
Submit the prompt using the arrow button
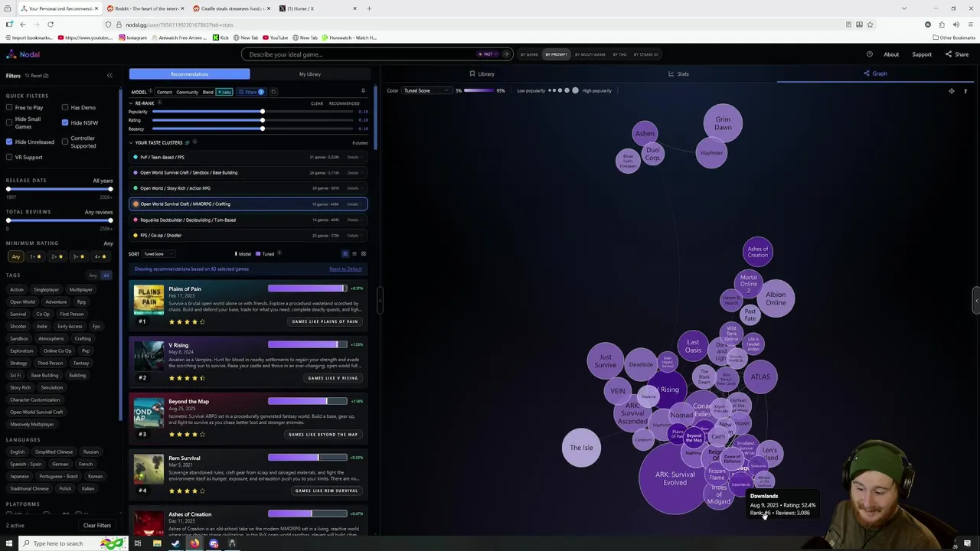pyautogui.click(x=506, y=54)
